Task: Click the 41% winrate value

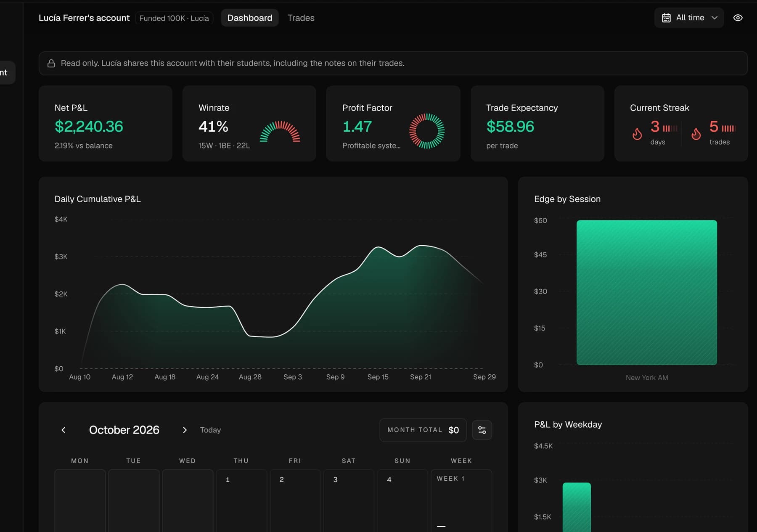Action: [x=213, y=127]
